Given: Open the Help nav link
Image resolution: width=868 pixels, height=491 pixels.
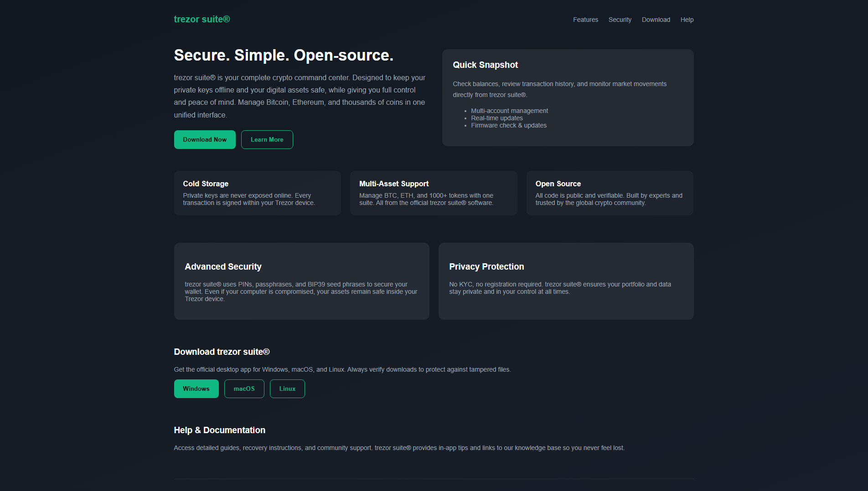Looking at the screenshot, I should click(687, 20).
